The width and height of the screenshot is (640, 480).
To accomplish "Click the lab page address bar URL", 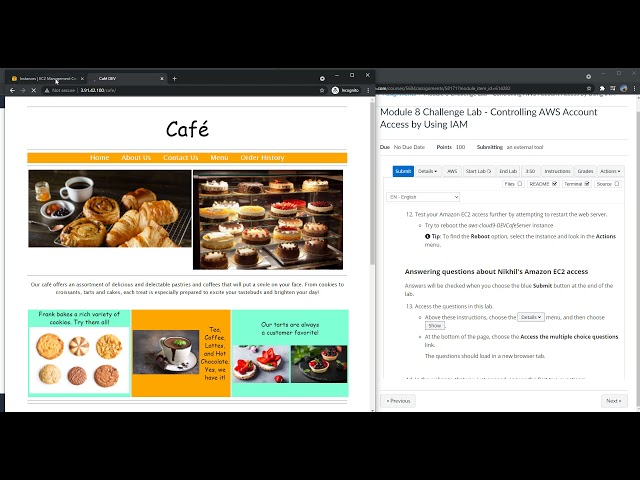I will [x=443, y=88].
